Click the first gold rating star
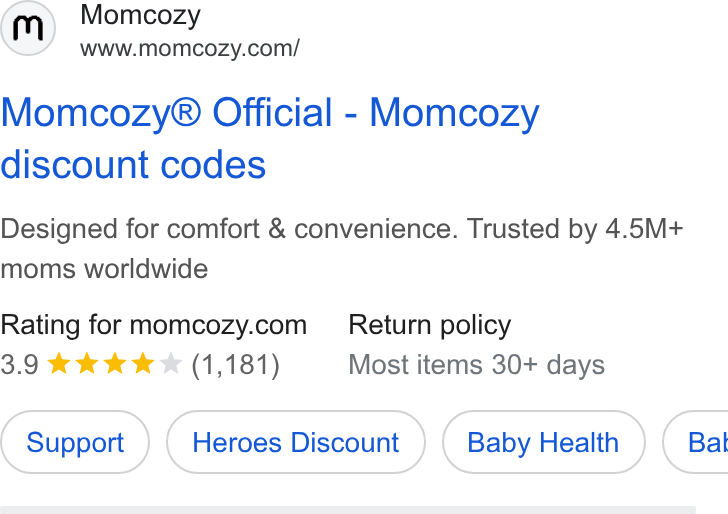728x514 pixels. (59, 363)
